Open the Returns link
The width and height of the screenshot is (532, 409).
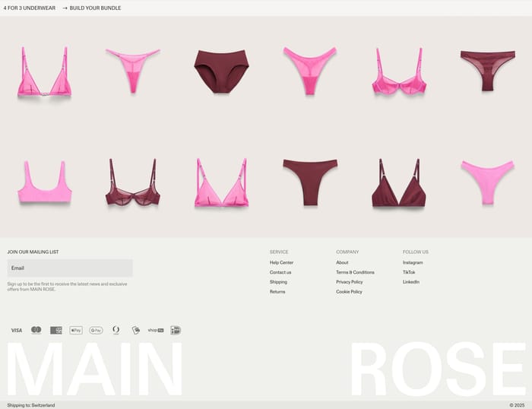click(277, 292)
